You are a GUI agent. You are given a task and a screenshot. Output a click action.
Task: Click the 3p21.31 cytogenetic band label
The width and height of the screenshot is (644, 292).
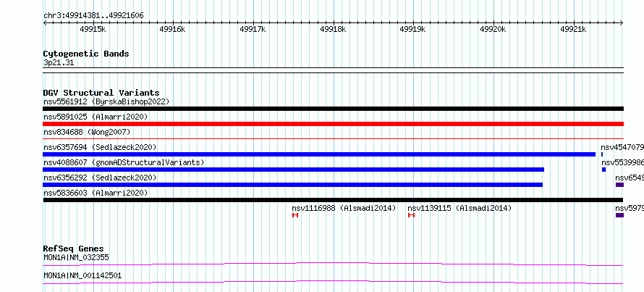59,63
